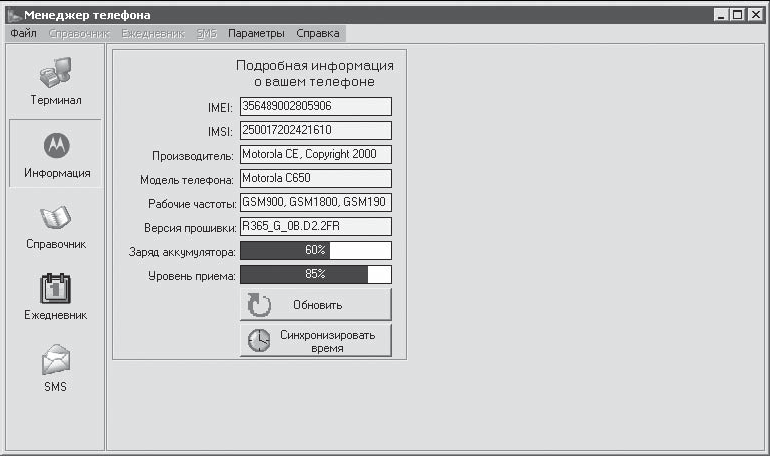
Task: Open the Справка menu
Action: 318,33
